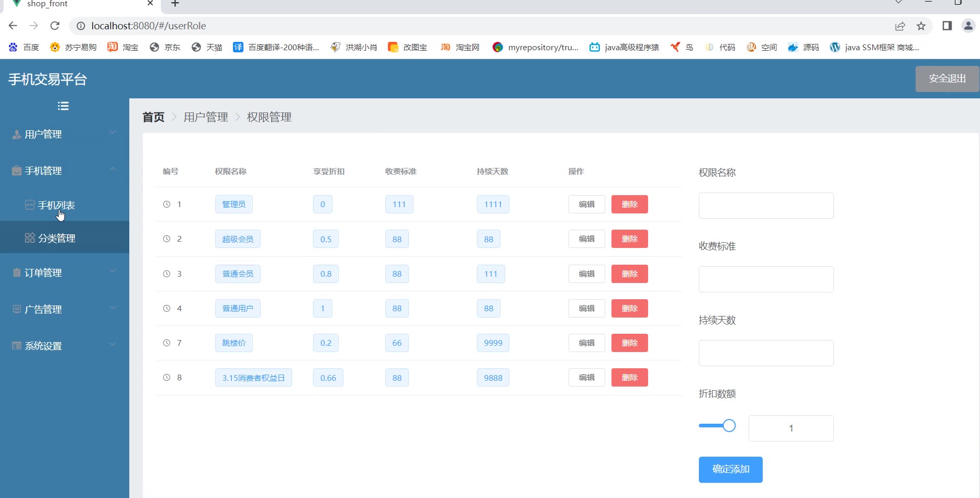The image size is (980, 498).
Task: Open the 百度 bookmark
Action: pos(24,47)
